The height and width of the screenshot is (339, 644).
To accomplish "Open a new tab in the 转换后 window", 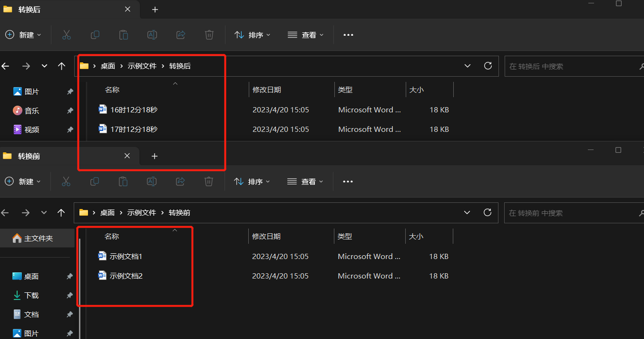I will click(155, 10).
